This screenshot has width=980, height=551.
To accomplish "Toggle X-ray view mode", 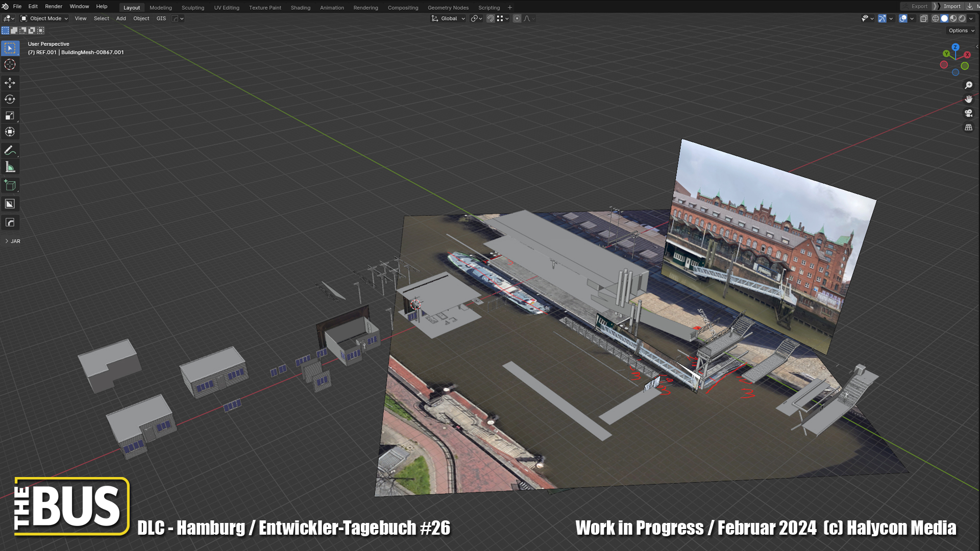I will point(924,18).
